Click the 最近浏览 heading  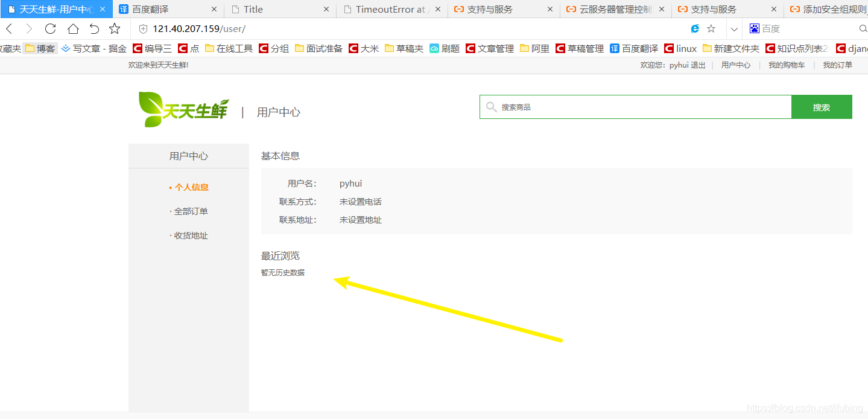[x=280, y=256]
